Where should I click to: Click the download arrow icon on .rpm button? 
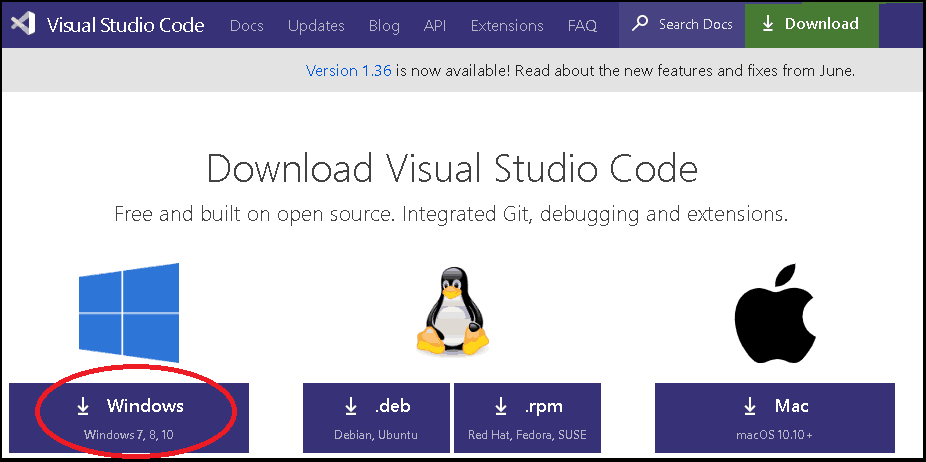(x=501, y=406)
